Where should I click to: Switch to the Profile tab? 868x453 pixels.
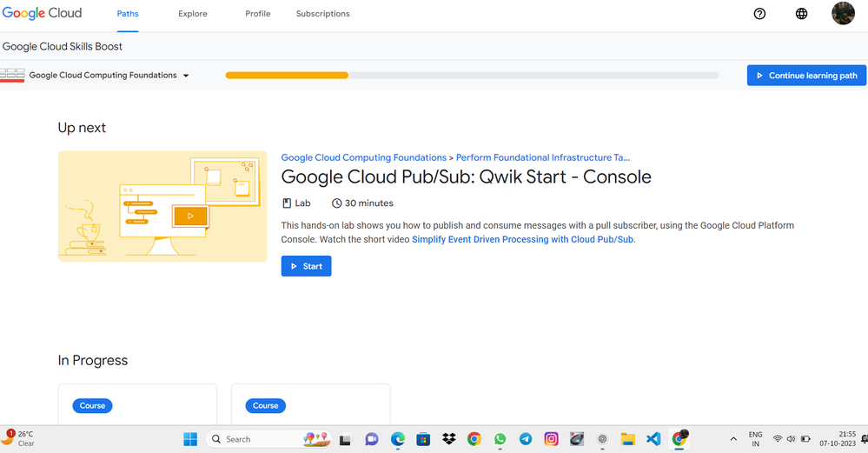click(x=258, y=14)
